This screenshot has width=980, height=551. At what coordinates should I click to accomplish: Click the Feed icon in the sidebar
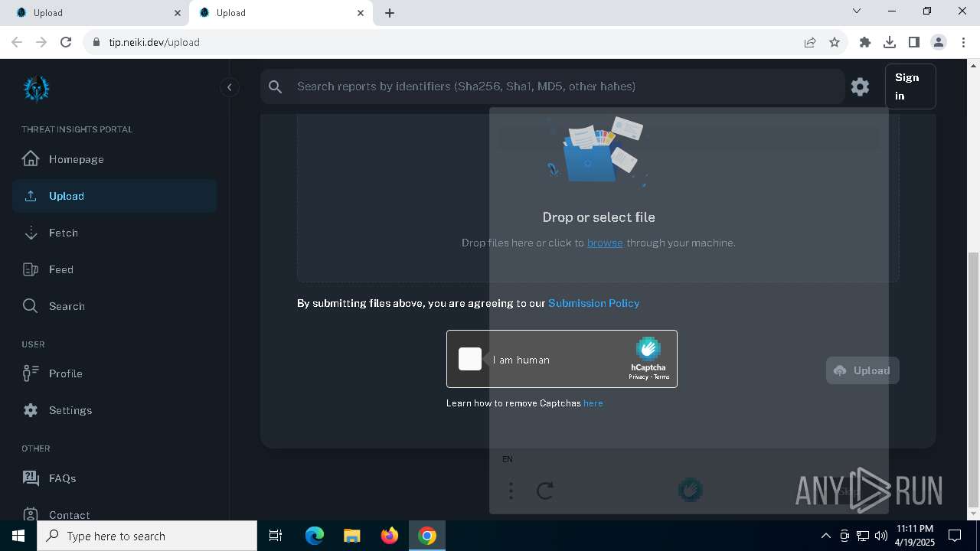31,269
